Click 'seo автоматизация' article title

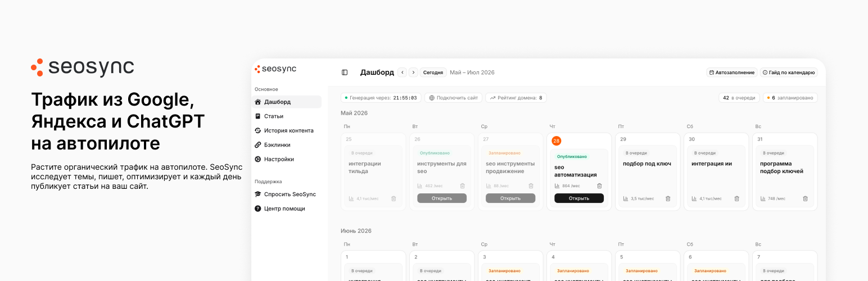pyautogui.click(x=576, y=171)
